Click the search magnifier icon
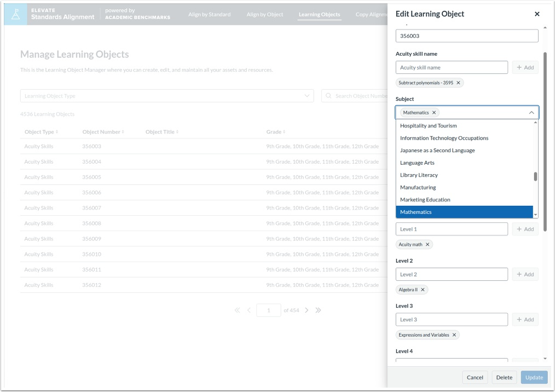Viewport: 555px width, 392px height. [328, 96]
